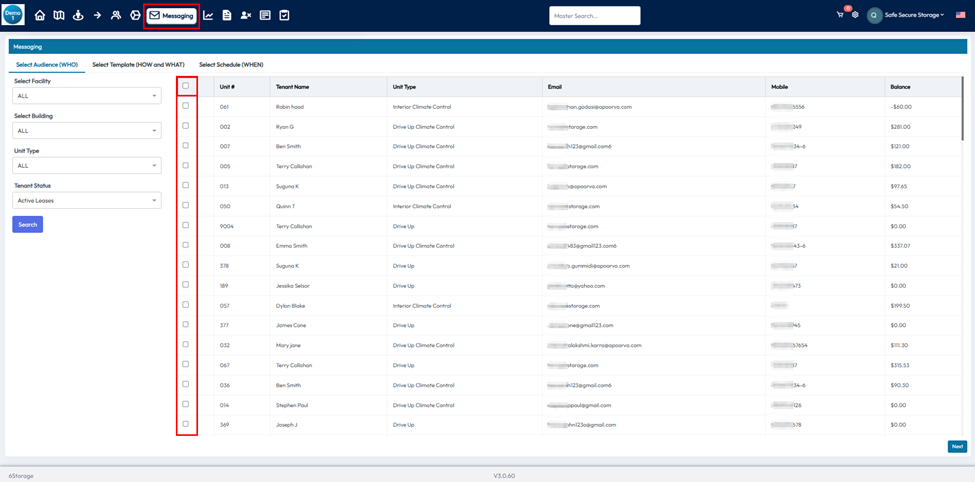Expand the Select Facility dropdown
This screenshot has height=482, width=975.
pyautogui.click(x=86, y=96)
